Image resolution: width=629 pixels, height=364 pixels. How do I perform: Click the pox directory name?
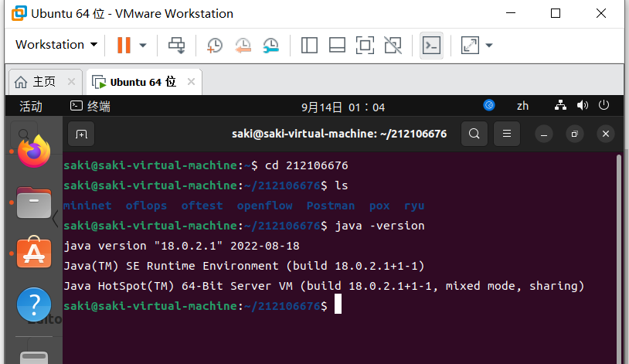[379, 206]
